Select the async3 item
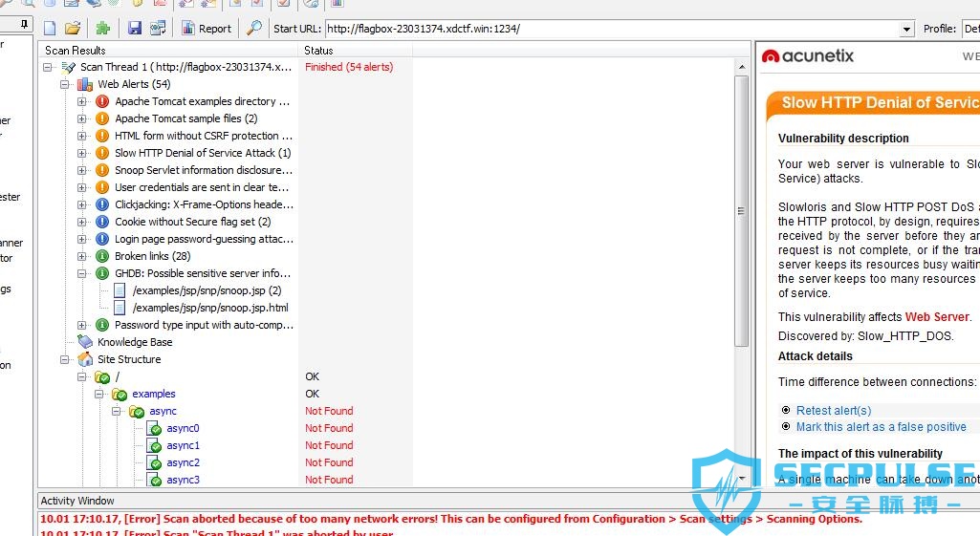The image size is (980, 536). (x=184, y=480)
